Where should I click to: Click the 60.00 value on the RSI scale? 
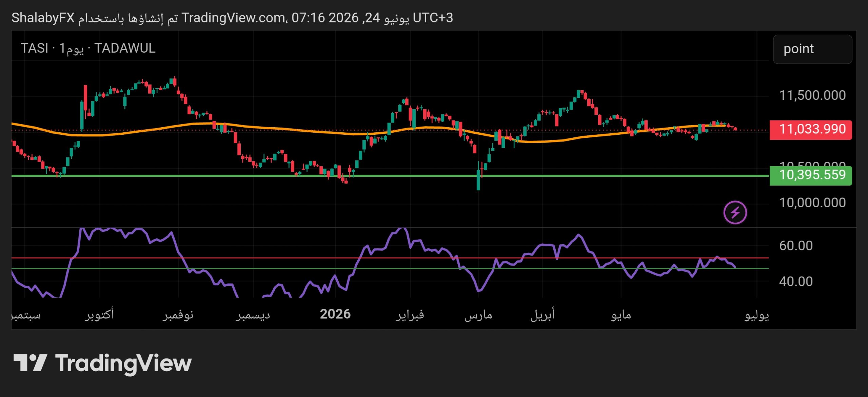point(796,246)
